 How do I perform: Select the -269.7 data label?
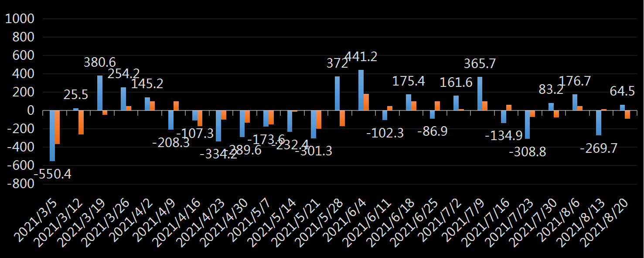pyautogui.click(x=599, y=148)
